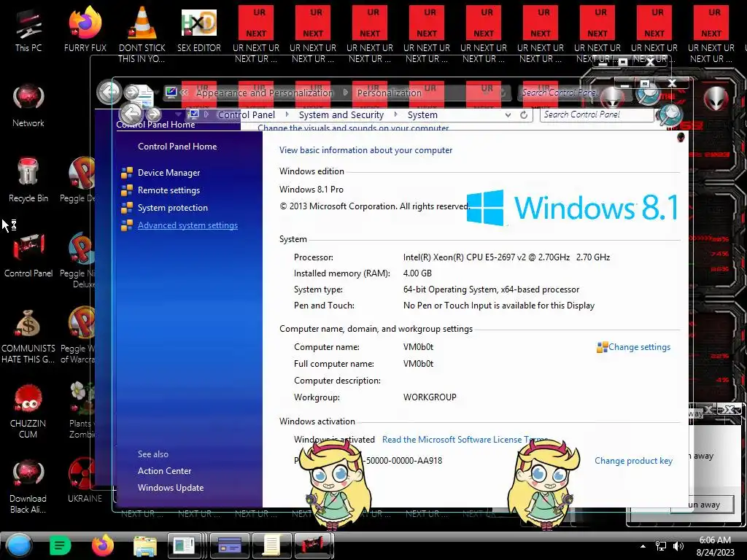Open COMMUNISTS HATE THIS G money bag icon

pyautogui.click(x=28, y=336)
